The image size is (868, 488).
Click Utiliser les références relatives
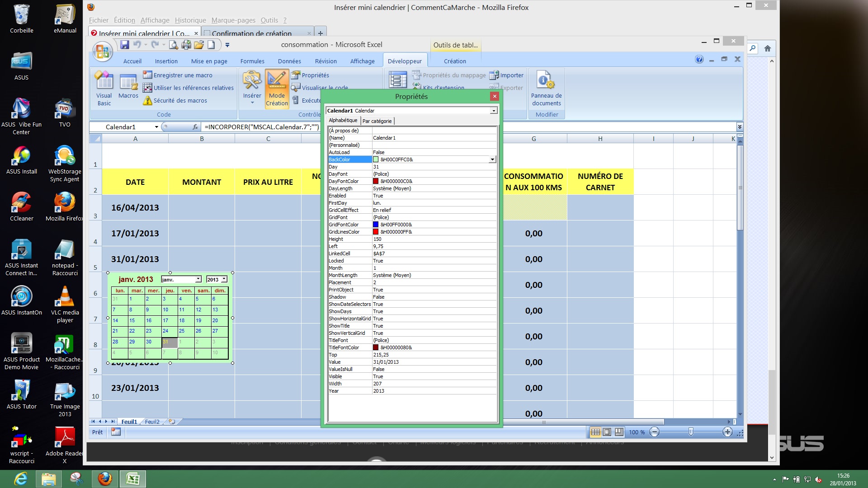[189, 88]
